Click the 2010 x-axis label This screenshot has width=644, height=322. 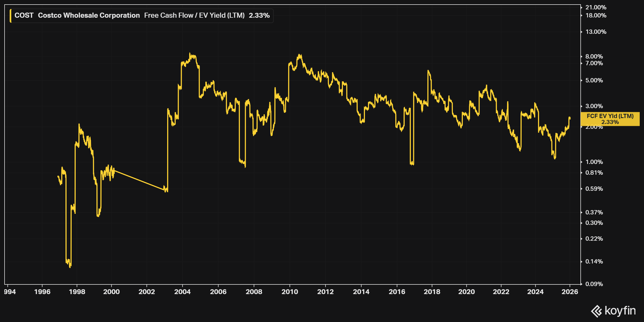pyautogui.click(x=290, y=292)
